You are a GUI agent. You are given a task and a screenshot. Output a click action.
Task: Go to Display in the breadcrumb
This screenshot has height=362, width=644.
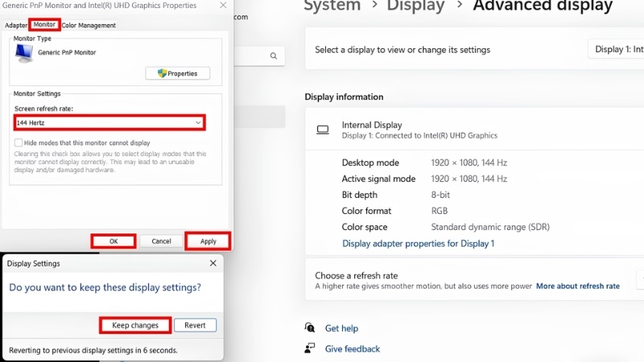[415, 6]
